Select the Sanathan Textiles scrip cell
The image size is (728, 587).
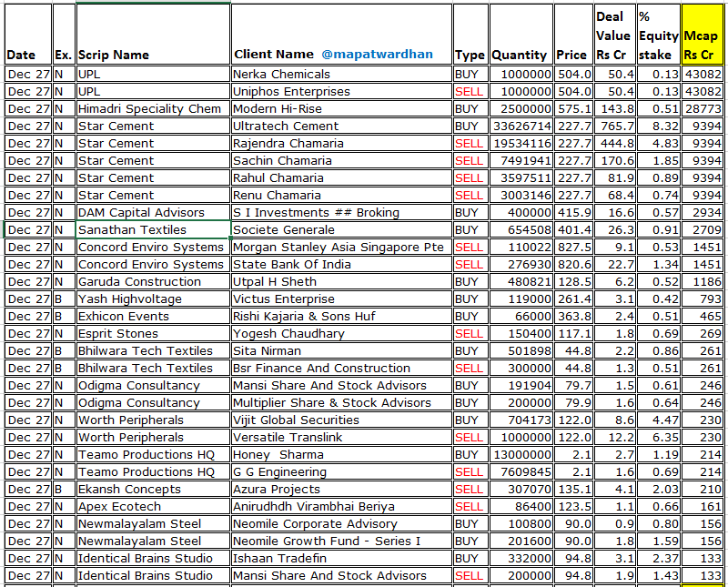[x=153, y=230]
